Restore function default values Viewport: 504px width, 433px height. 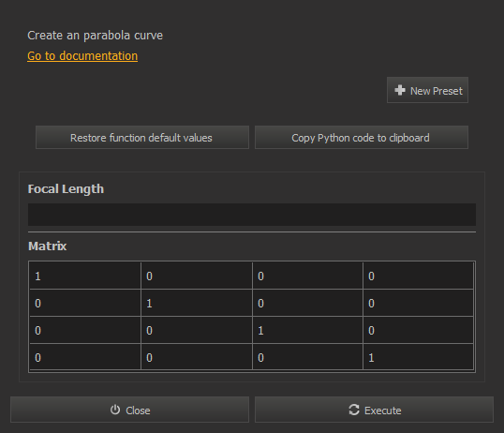142,138
